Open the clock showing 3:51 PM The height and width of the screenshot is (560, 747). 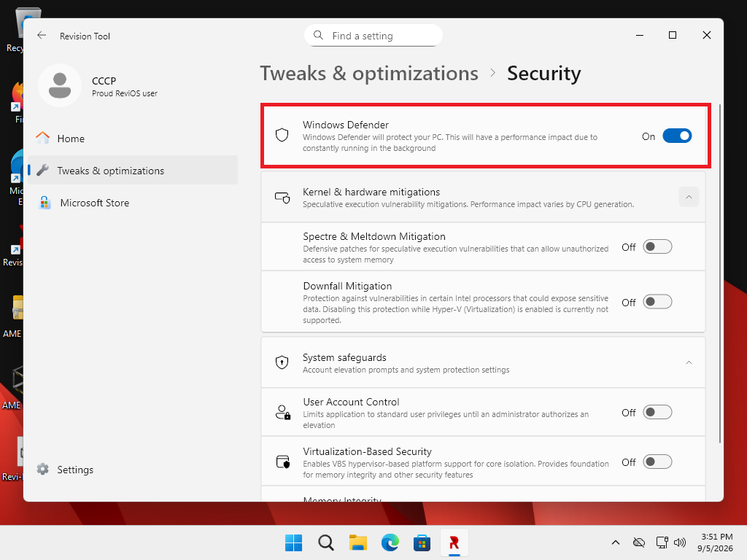click(715, 542)
